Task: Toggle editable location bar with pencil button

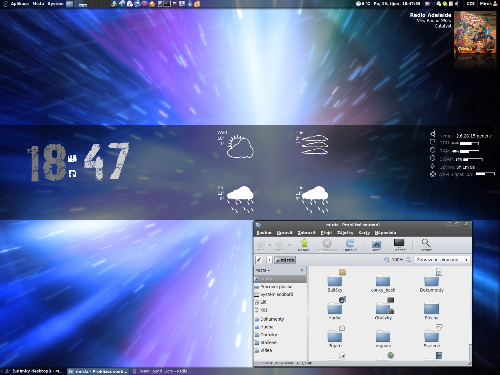Action: pos(259,260)
